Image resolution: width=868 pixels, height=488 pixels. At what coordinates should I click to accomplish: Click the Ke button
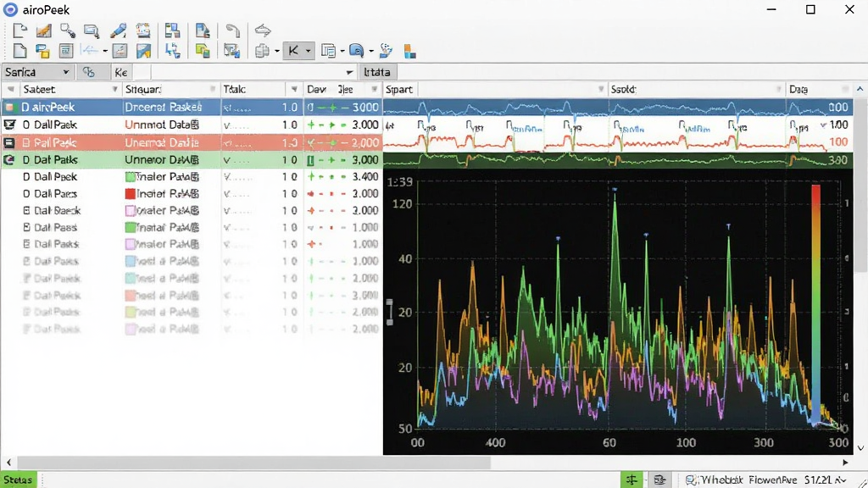pyautogui.click(x=121, y=73)
